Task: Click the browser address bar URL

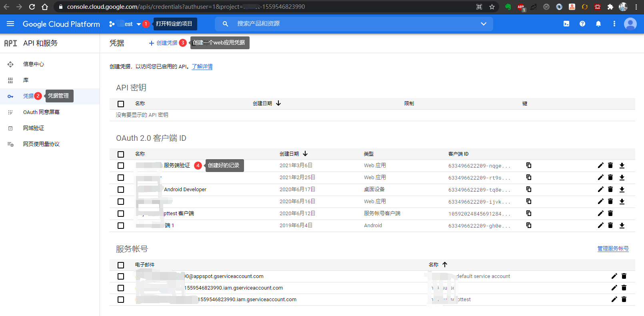Action: pyautogui.click(x=186, y=7)
